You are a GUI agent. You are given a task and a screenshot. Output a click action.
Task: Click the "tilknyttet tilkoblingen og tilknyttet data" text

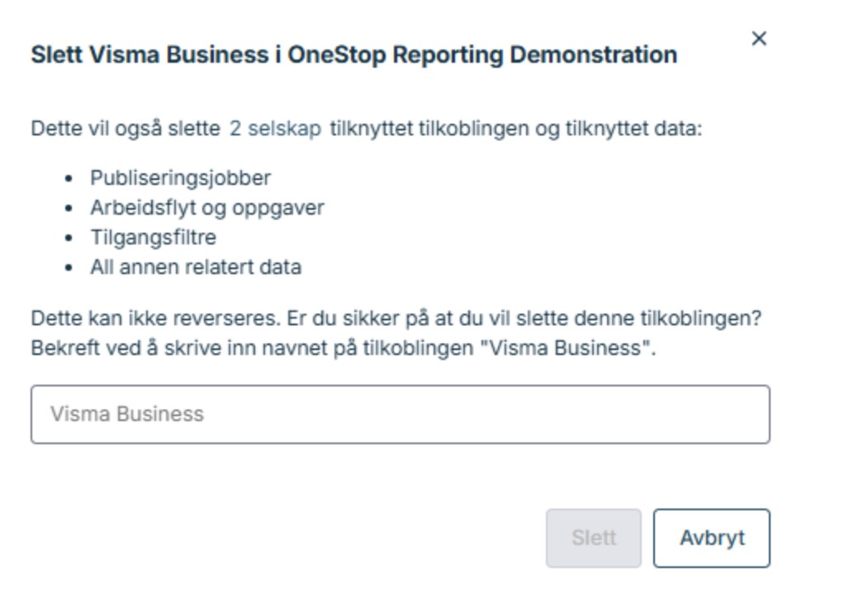tap(515, 130)
